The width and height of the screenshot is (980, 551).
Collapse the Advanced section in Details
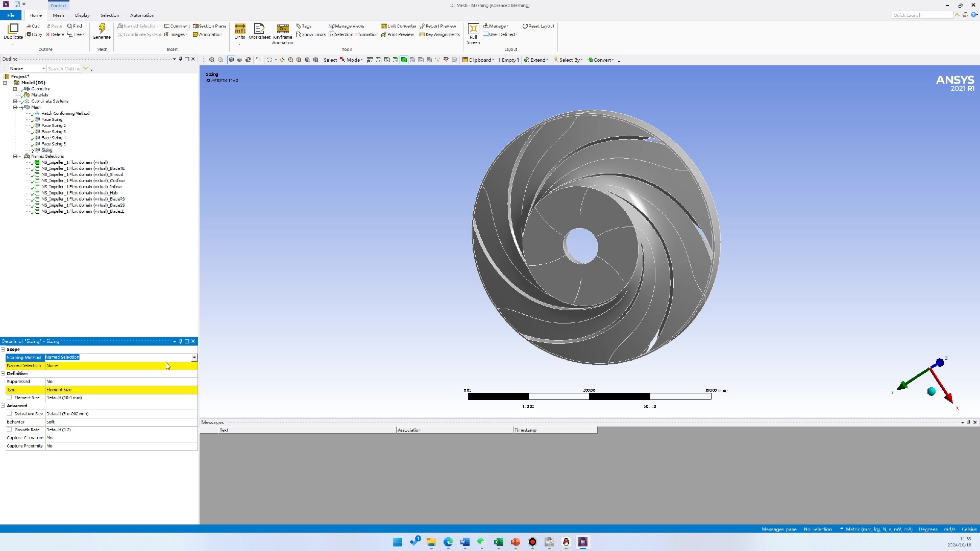(x=3, y=406)
